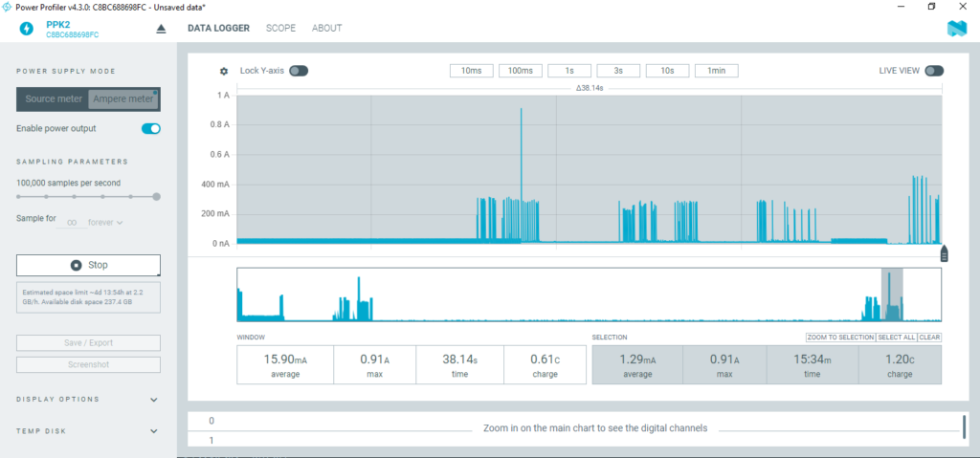Open the forever duration dropdown

(105, 222)
